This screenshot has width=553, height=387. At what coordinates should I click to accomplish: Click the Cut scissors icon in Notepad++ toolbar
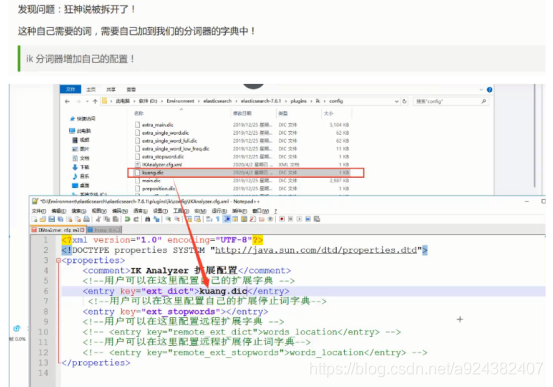(98, 219)
